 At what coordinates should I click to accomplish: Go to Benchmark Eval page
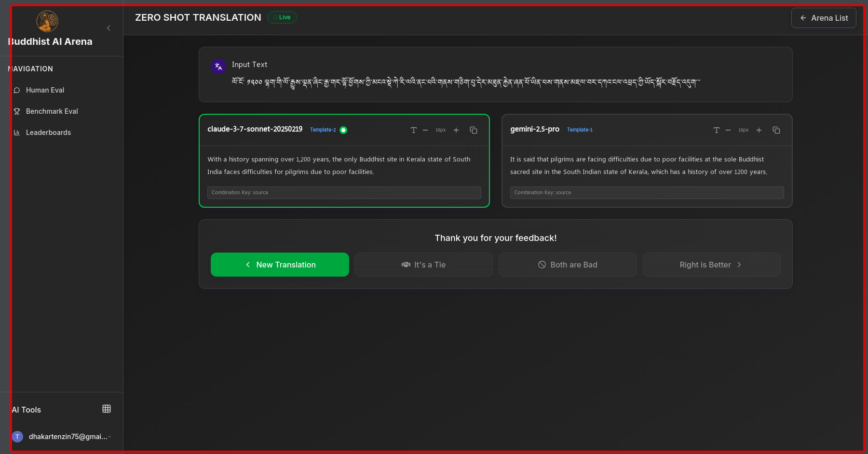click(x=52, y=111)
